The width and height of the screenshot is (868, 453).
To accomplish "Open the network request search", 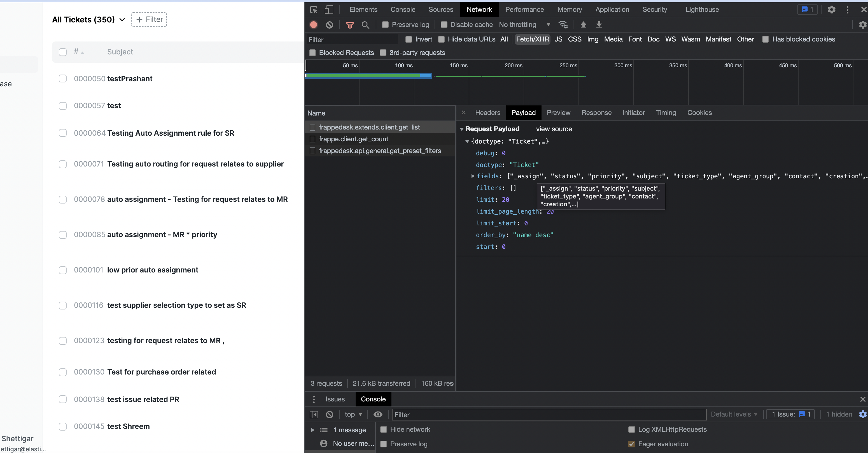I will [366, 25].
